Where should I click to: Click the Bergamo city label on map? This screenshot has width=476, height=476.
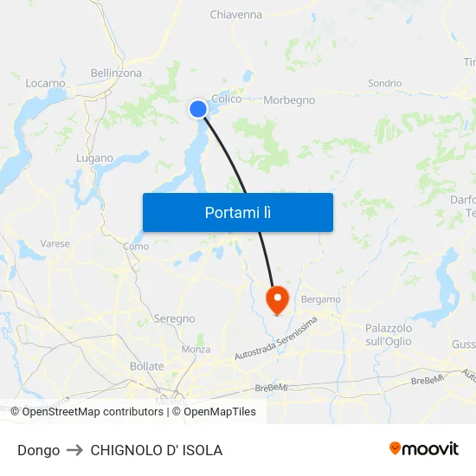point(320,299)
